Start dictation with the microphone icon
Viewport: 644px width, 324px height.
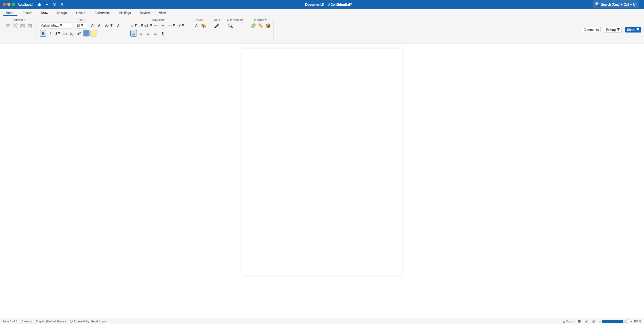217,26
